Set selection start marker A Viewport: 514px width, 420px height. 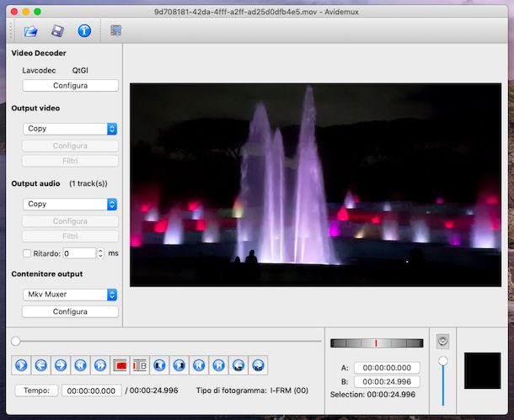120,365
